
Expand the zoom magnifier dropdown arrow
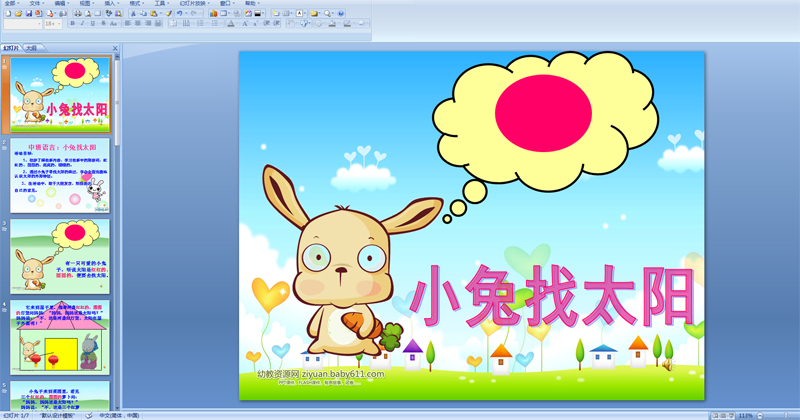[333, 13]
